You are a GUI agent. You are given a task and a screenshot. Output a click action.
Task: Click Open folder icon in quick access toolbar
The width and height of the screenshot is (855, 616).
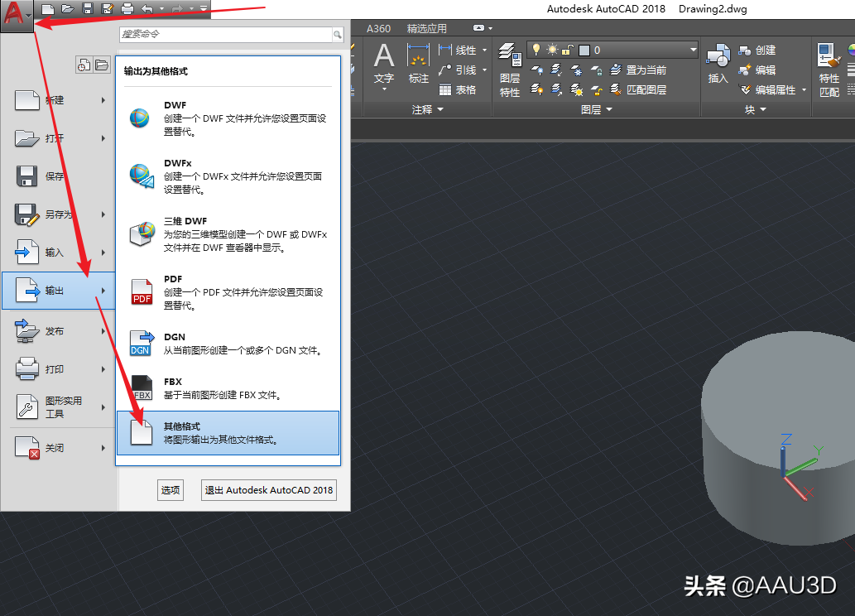(68, 9)
